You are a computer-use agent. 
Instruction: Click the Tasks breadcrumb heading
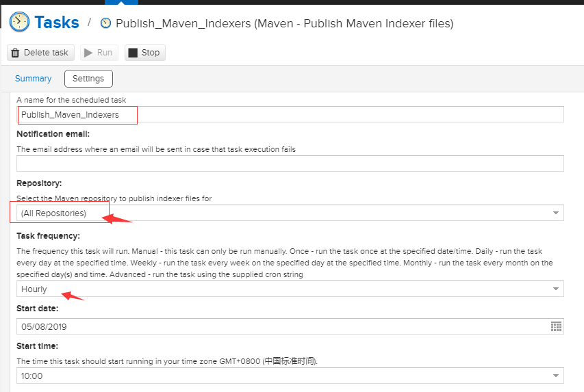[57, 23]
